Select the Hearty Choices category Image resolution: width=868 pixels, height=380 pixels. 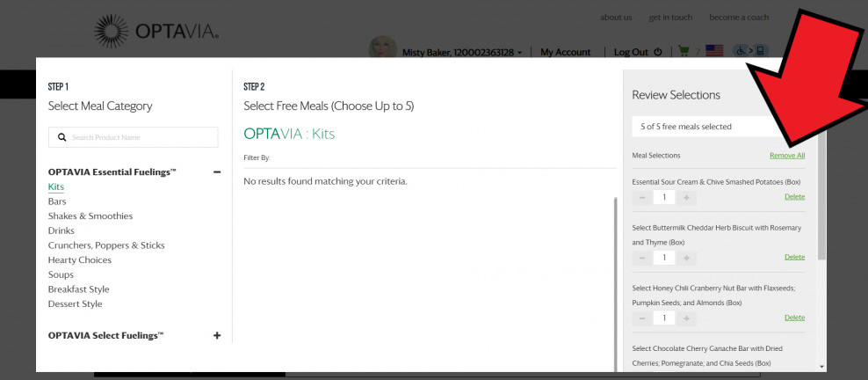[x=80, y=259]
